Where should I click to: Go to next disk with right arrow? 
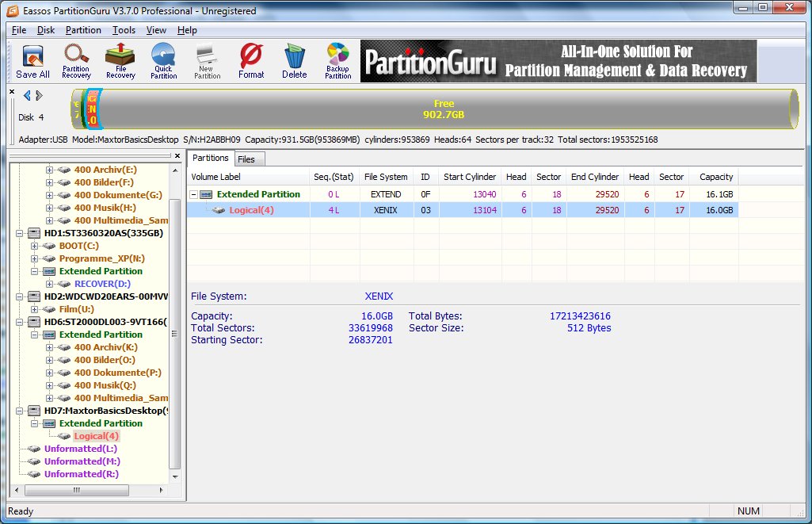point(39,95)
